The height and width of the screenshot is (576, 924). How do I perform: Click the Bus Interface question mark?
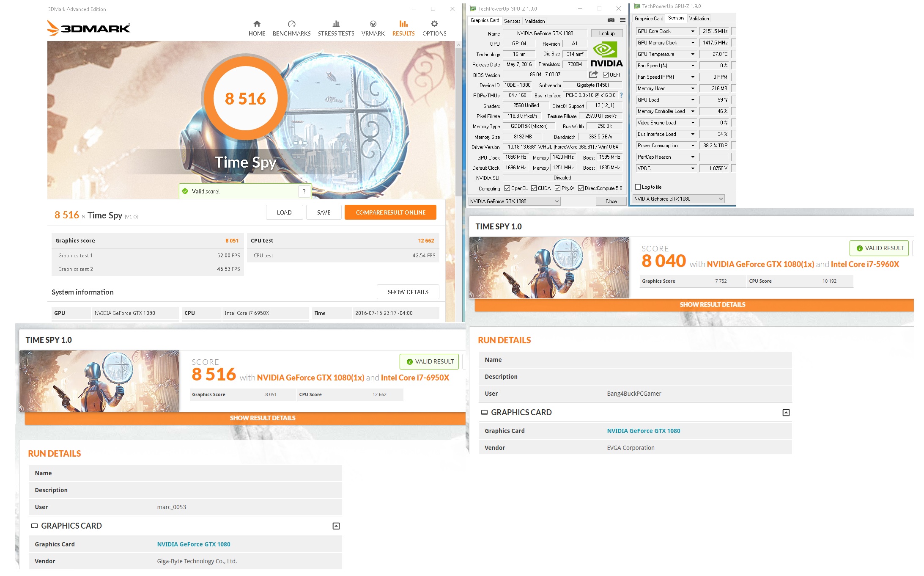621,95
